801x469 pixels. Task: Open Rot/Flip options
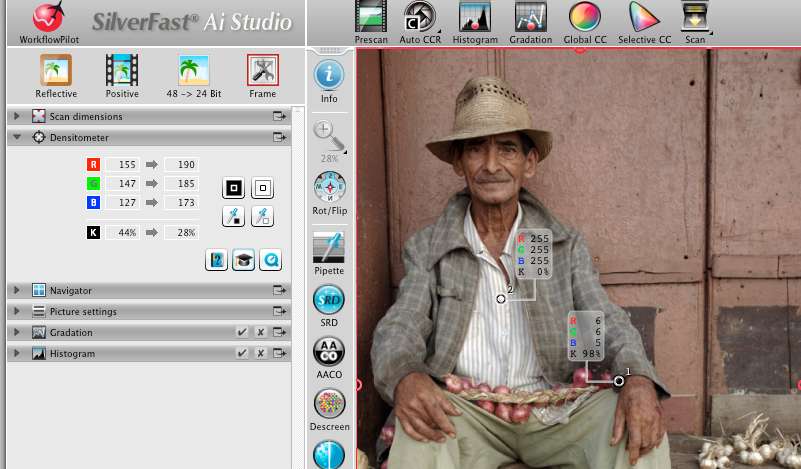pos(329,189)
